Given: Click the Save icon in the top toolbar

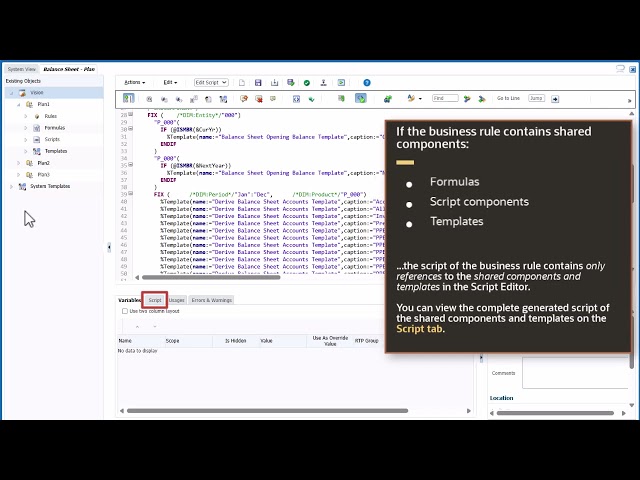Looking at the screenshot, I should tap(258, 82).
